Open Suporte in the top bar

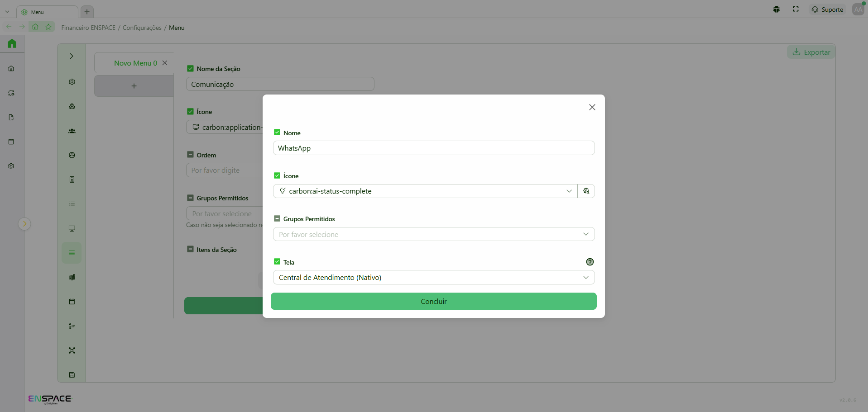click(x=827, y=9)
